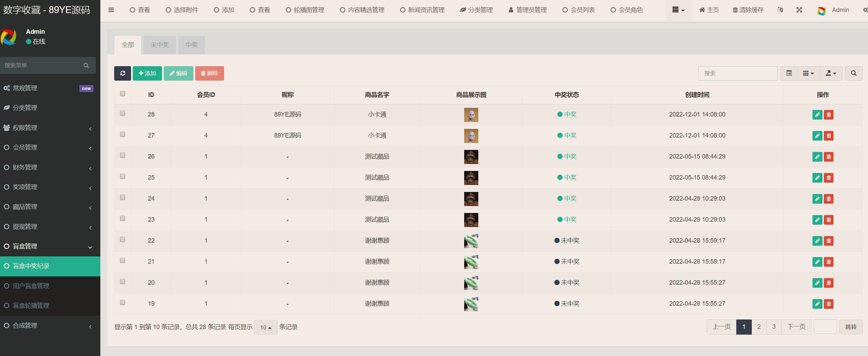Check the select-all checkbox in table header

[x=122, y=94]
